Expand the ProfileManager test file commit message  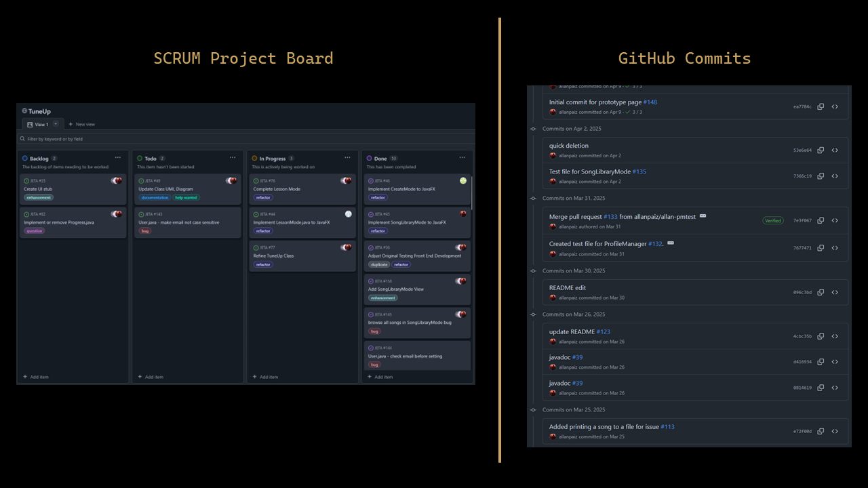pos(671,243)
